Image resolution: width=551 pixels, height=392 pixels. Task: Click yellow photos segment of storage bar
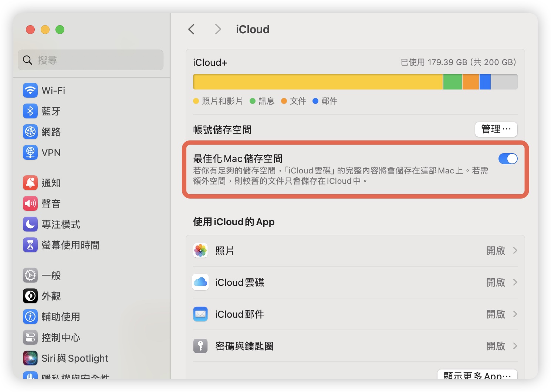(x=318, y=82)
